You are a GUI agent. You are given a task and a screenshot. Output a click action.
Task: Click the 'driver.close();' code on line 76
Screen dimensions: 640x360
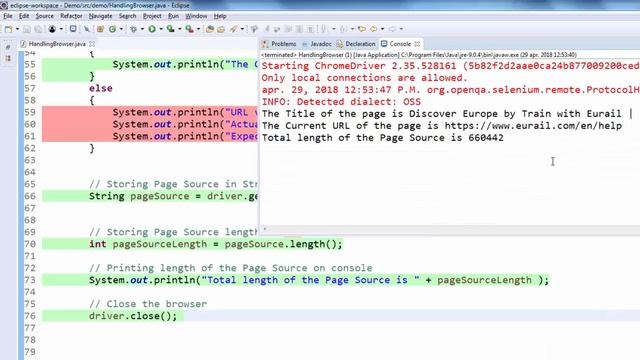pyautogui.click(x=133, y=316)
